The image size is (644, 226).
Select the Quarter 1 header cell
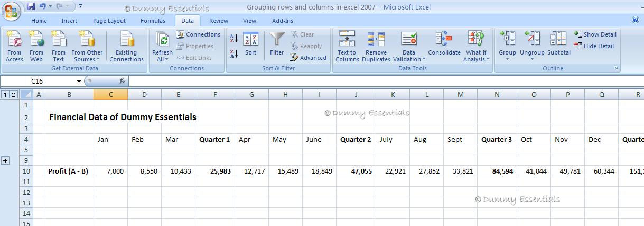[x=214, y=139]
